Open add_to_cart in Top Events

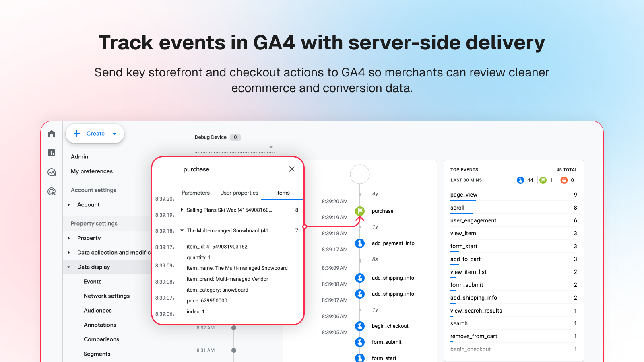465,259
